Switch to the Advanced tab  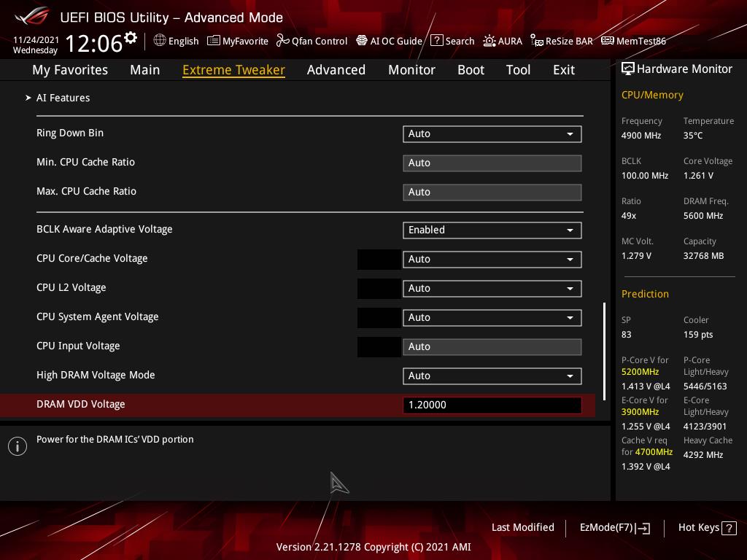pyautogui.click(x=336, y=70)
